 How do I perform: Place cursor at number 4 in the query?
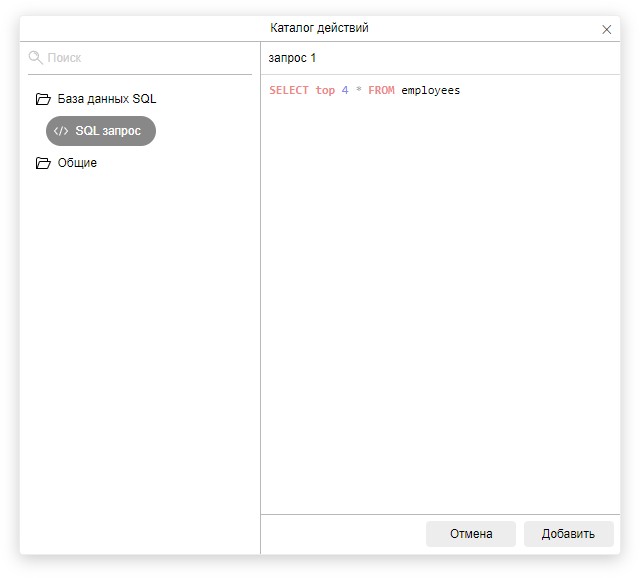coord(345,91)
